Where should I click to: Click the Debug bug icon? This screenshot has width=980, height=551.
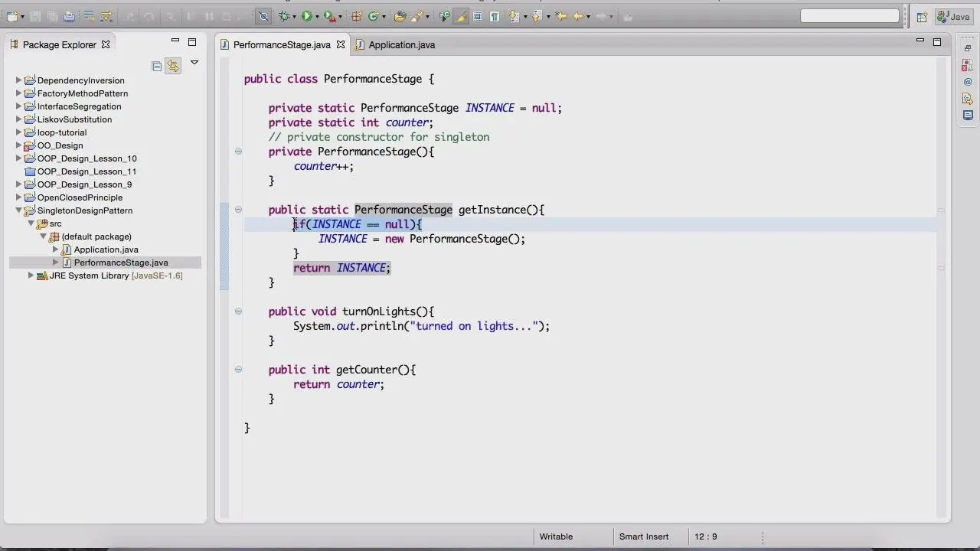(x=284, y=16)
